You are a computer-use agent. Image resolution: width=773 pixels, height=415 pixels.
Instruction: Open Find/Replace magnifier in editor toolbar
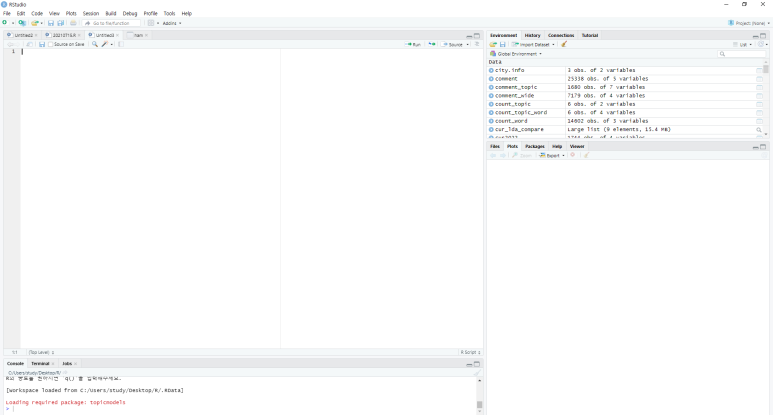click(95, 44)
